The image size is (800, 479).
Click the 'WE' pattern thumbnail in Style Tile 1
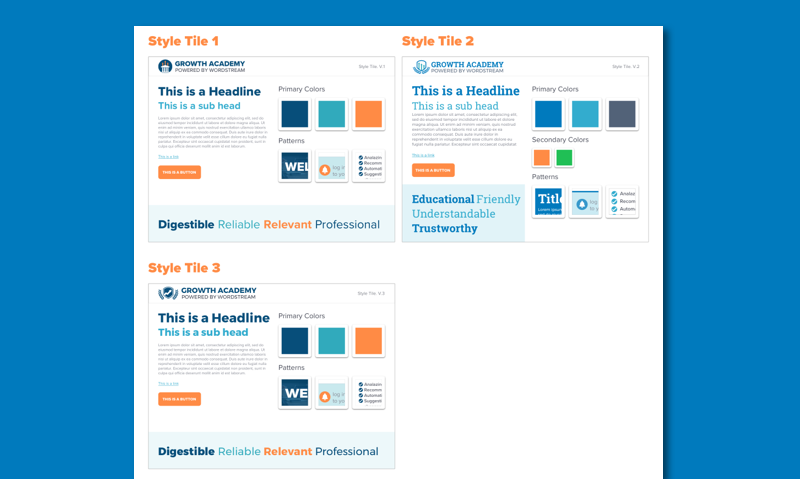point(295,166)
